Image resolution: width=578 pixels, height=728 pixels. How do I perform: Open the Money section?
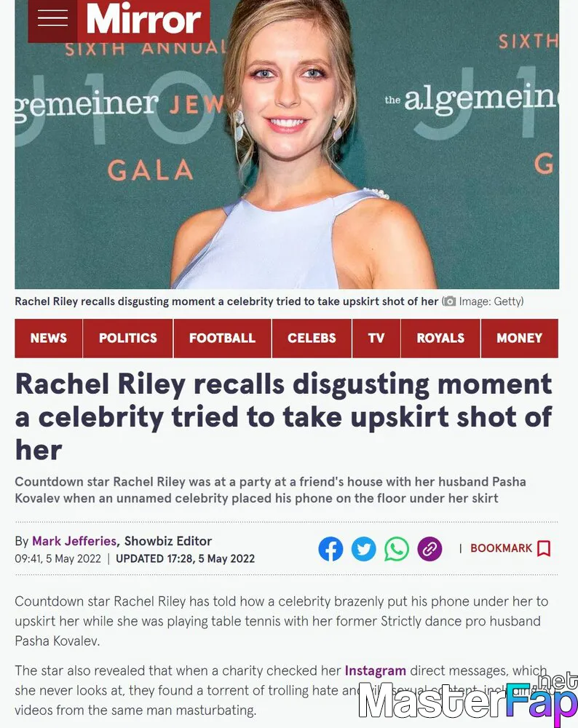click(x=520, y=338)
